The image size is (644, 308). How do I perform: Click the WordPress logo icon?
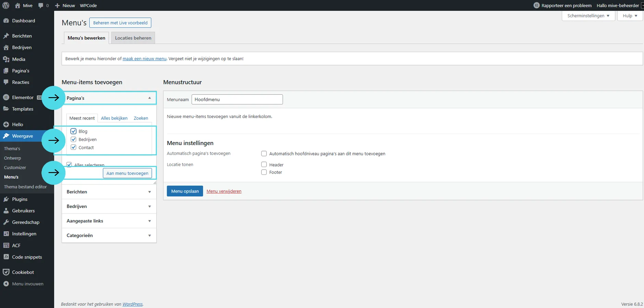(6, 5)
